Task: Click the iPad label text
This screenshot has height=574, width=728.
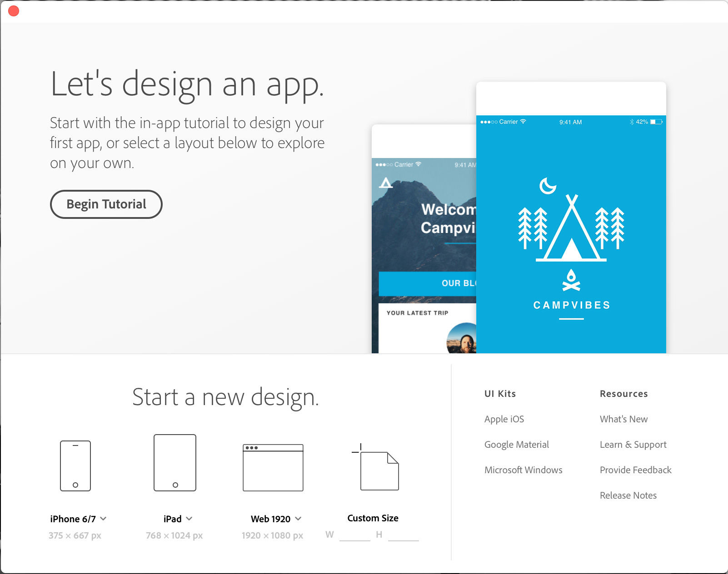Action: click(x=172, y=519)
